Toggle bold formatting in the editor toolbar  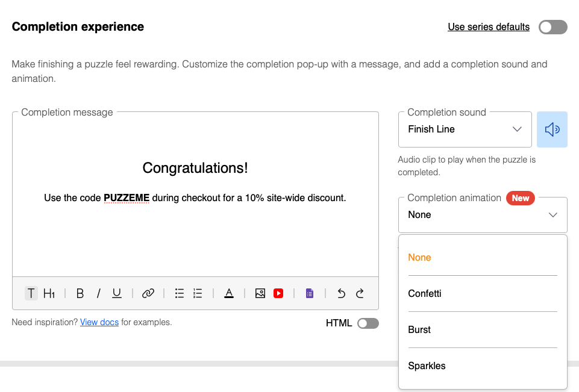[x=80, y=293]
